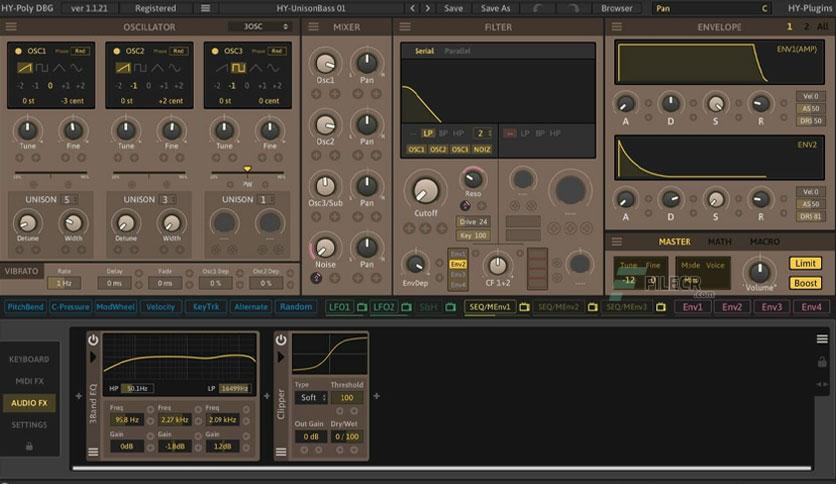
Task: Expand the 3Band EQ panel triangle
Action: pos(93,357)
